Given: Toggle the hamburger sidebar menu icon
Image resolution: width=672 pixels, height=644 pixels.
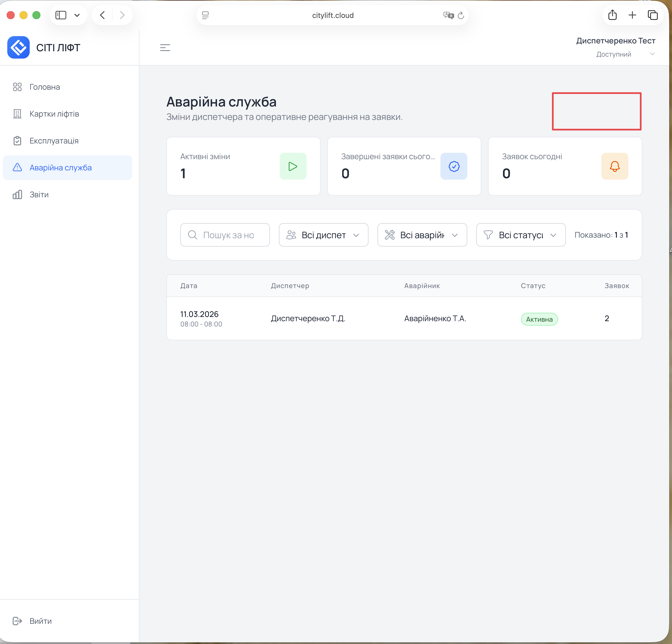Looking at the screenshot, I should click(x=165, y=48).
